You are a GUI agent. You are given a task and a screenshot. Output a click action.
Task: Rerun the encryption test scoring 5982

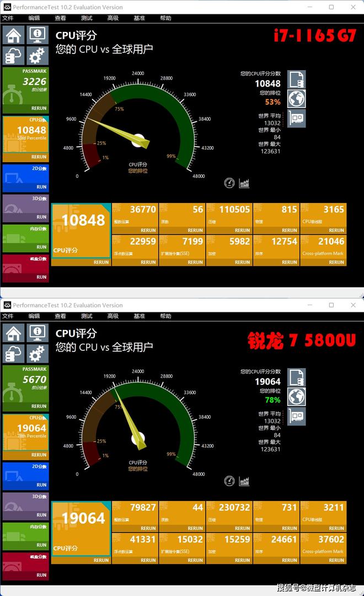(x=243, y=262)
